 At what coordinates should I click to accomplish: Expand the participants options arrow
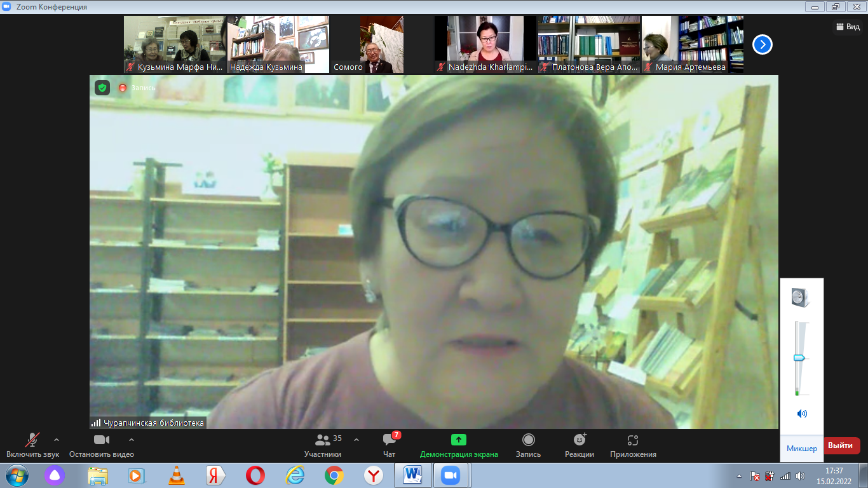tap(356, 440)
